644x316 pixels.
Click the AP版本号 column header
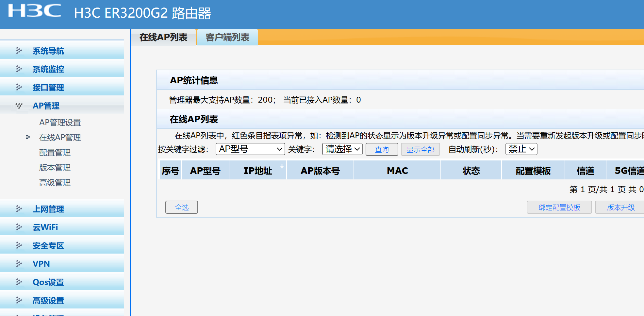320,170
